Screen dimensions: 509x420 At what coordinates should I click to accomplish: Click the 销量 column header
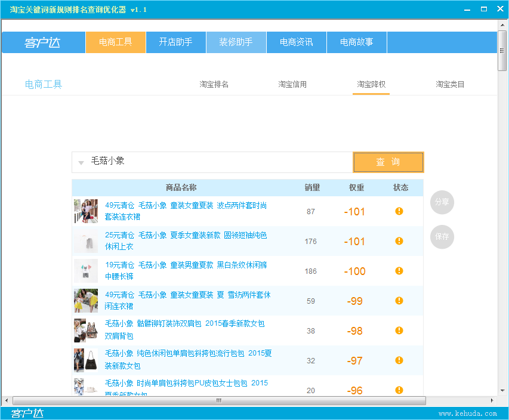click(x=312, y=187)
